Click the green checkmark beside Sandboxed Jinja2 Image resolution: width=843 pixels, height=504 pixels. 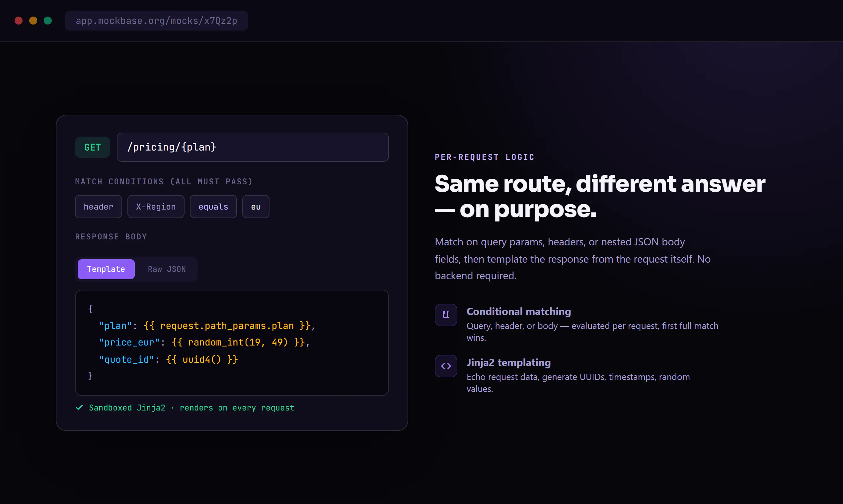coord(79,407)
